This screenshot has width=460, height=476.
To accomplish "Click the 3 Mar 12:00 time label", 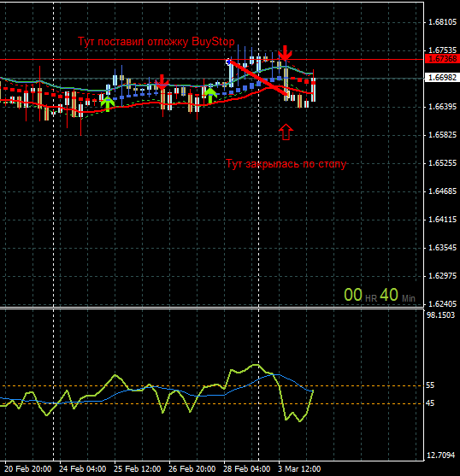I will [x=299, y=468].
